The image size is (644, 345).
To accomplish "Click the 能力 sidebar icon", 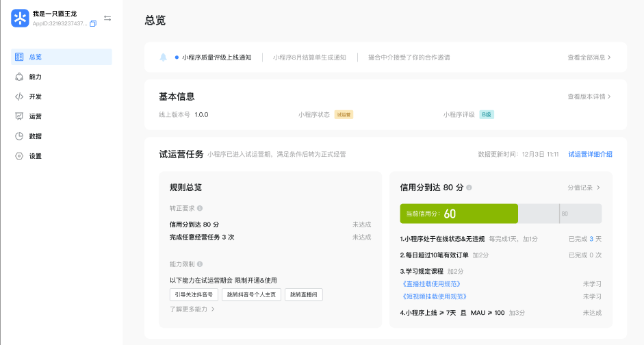I will (x=19, y=77).
